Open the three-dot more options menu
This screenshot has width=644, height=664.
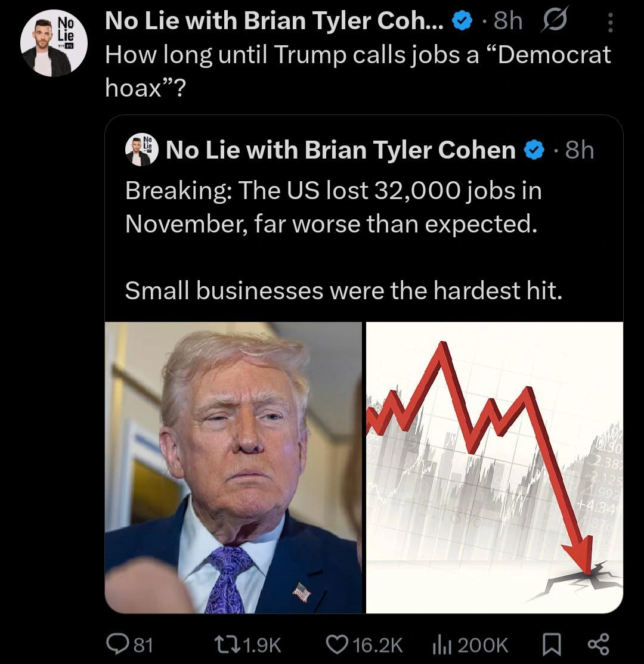tap(609, 23)
